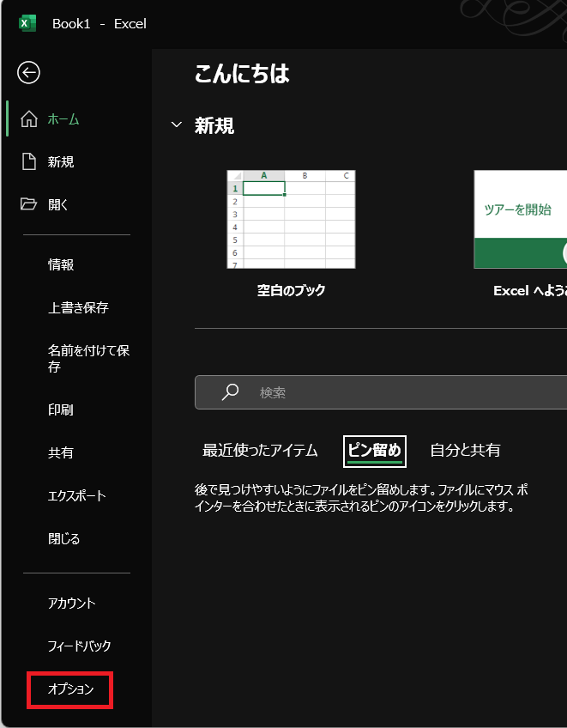The height and width of the screenshot is (728, 567).
Task: Select the ピン留め tab
Action: tap(374, 451)
